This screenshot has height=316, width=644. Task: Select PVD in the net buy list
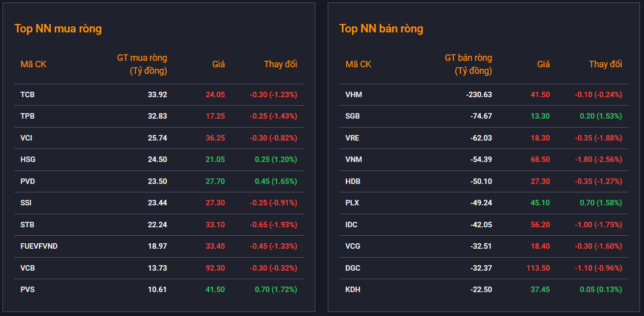pos(27,181)
